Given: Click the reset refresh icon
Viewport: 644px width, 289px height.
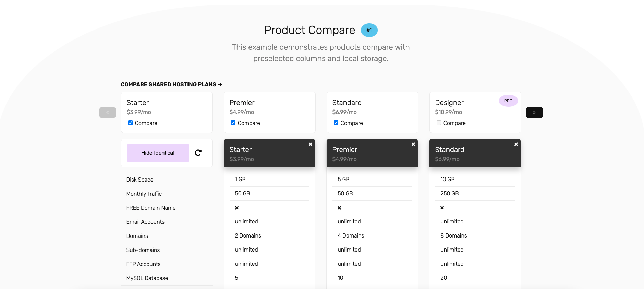Looking at the screenshot, I should [x=198, y=153].
